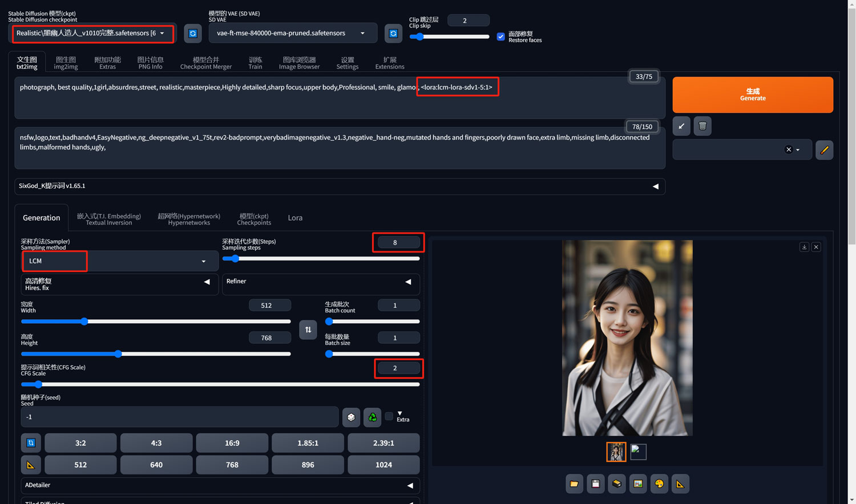The height and width of the screenshot is (504, 856).
Task: Save the generated image with the floppy icon
Action: pyautogui.click(x=595, y=483)
